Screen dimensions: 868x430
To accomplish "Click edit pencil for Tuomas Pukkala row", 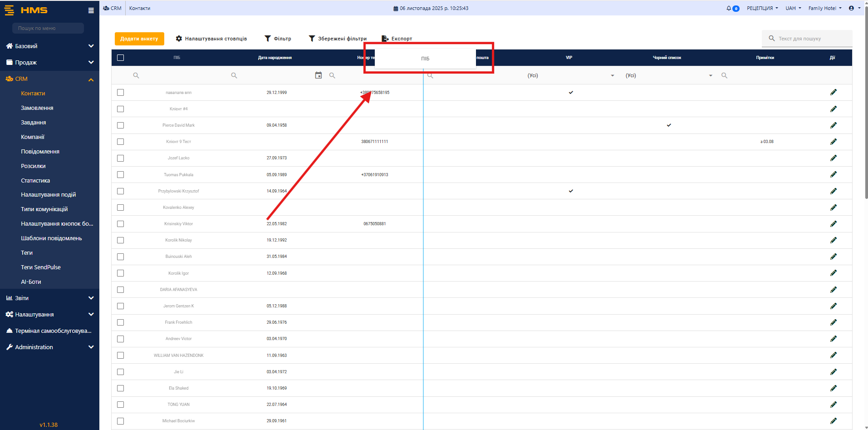I will [x=833, y=174].
